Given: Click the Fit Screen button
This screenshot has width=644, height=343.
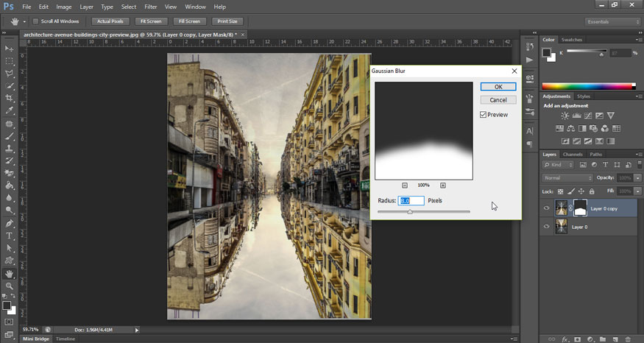Looking at the screenshot, I should pos(151,21).
